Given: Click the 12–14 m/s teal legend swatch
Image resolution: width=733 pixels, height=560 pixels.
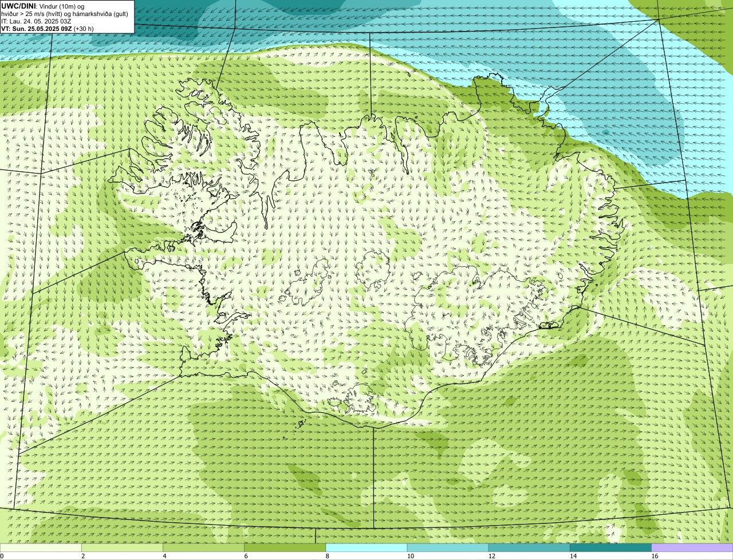Looking at the screenshot, I should point(529,547).
